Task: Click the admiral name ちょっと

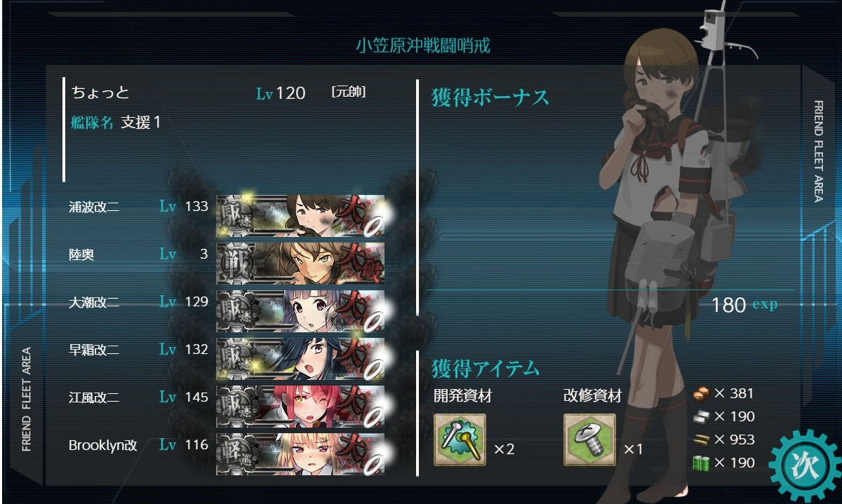Action: click(x=101, y=93)
